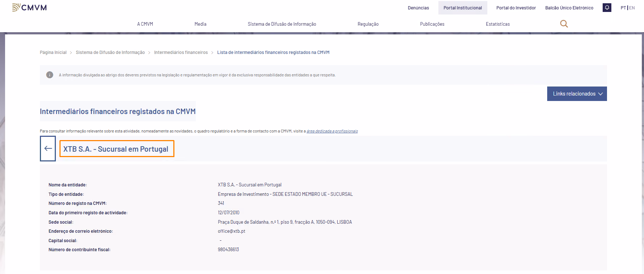Click the entity type Empresa de Investimento value
This screenshot has width=644, height=274.
point(285,194)
